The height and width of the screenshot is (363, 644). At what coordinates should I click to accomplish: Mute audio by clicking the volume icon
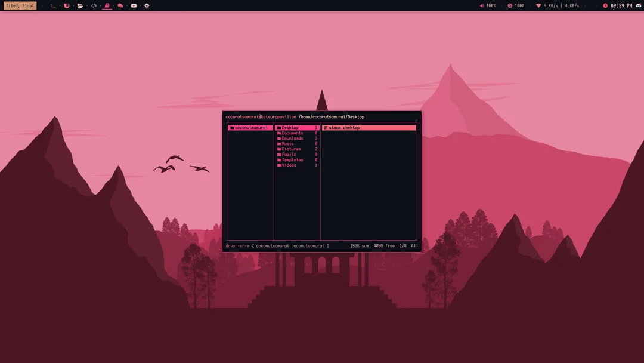(x=482, y=5)
